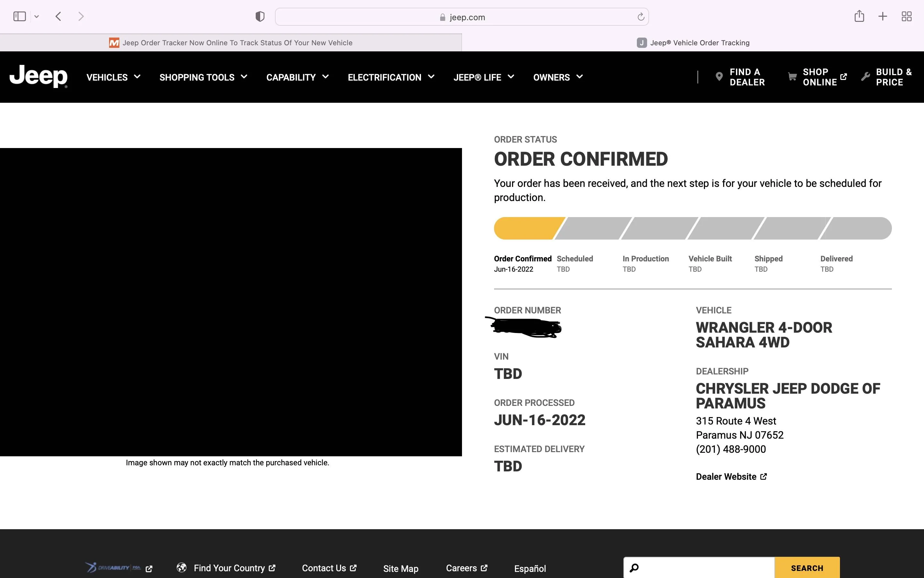924x578 pixels.
Task: Click the In Production segment of the progress bar
Action: tap(659, 228)
